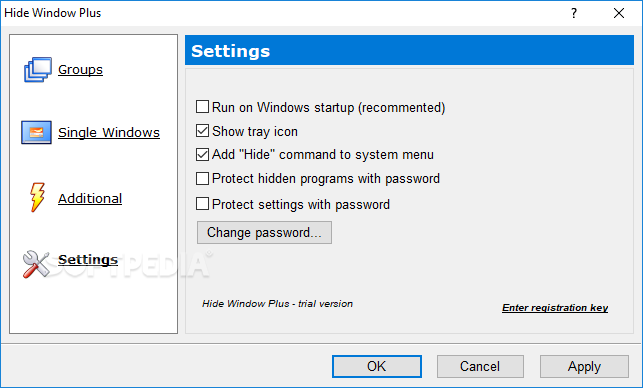Screen dimensions: 643x388
Task: Click the Cancel button
Action: 480,366
